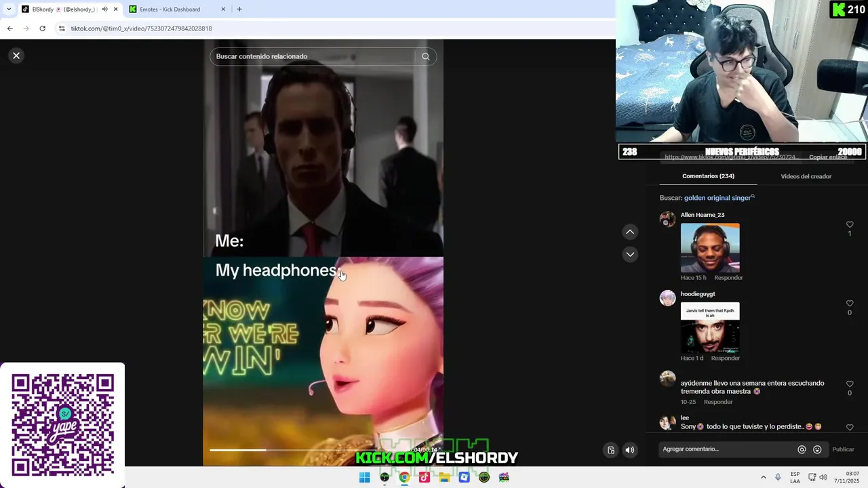Go to previous video with up chevron
This screenshot has width=868, height=488.
pos(630,232)
